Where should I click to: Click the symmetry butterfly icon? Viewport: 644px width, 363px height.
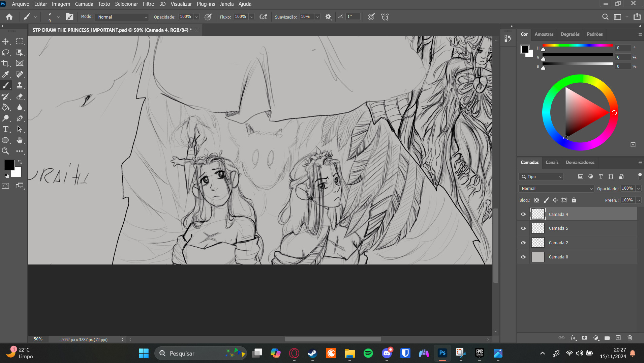pyautogui.click(x=385, y=17)
